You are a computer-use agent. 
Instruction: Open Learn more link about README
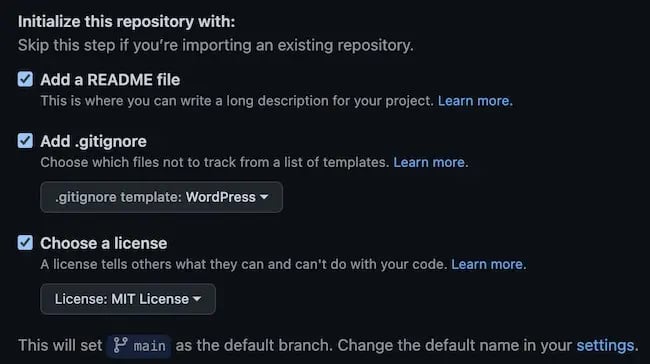point(475,101)
